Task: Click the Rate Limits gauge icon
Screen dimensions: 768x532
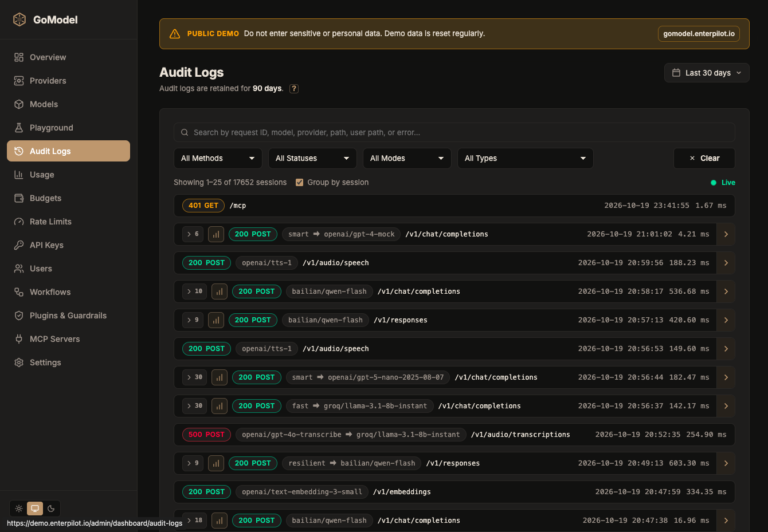Action: coord(19,222)
